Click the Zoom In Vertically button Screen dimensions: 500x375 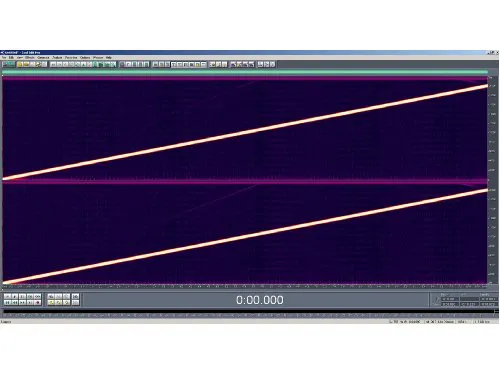[x=75, y=296]
